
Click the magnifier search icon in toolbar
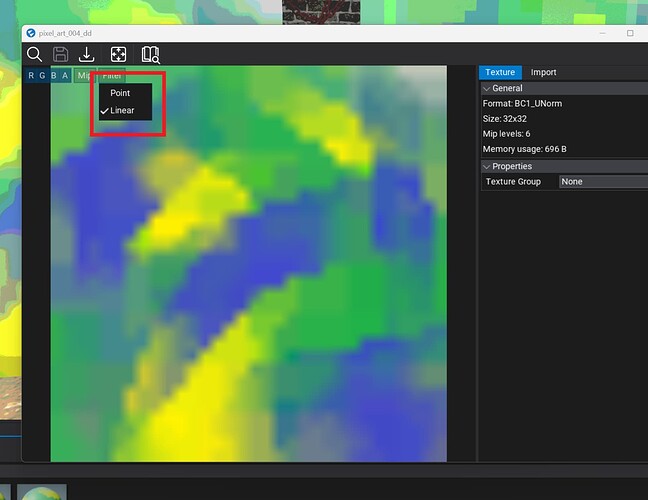coord(34,54)
